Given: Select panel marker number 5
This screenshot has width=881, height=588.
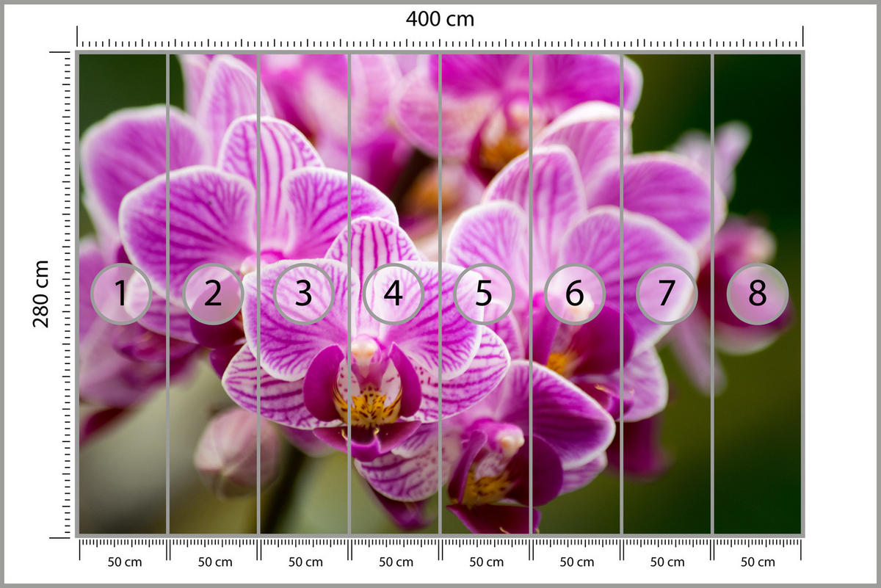Looking at the screenshot, I should click(483, 294).
